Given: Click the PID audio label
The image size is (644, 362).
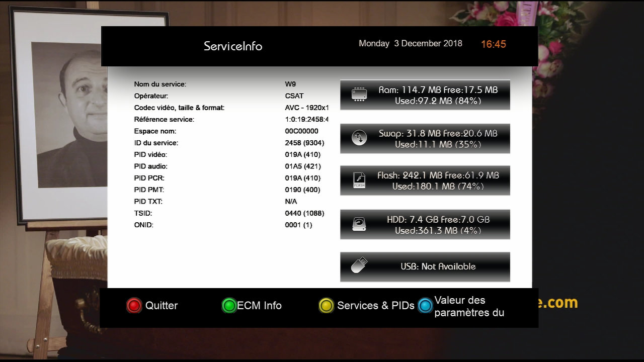Looking at the screenshot, I should 151,166.
